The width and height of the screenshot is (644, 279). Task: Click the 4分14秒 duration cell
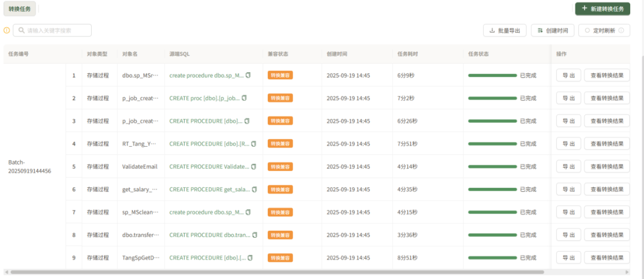click(407, 166)
